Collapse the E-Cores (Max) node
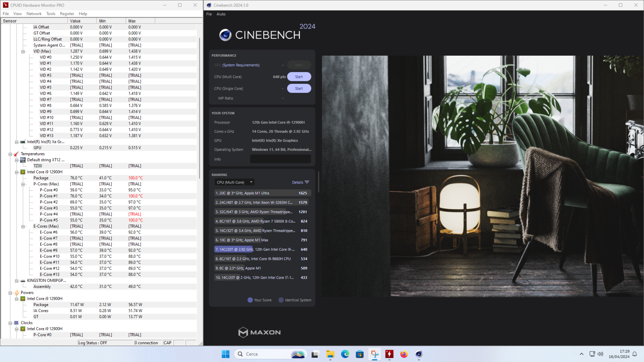 23,227
